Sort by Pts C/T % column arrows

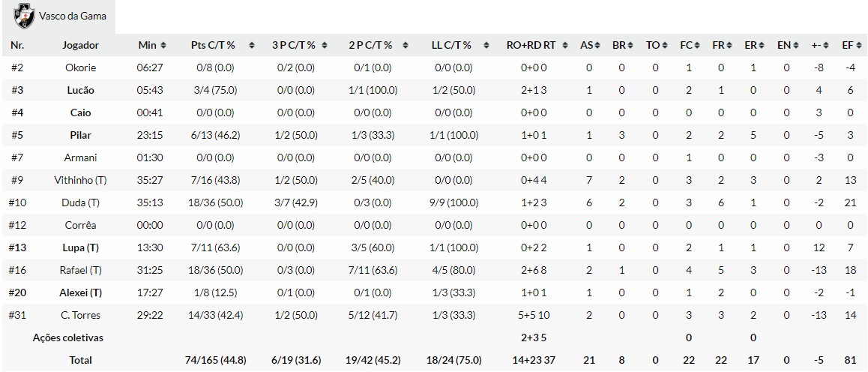(251, 46)
